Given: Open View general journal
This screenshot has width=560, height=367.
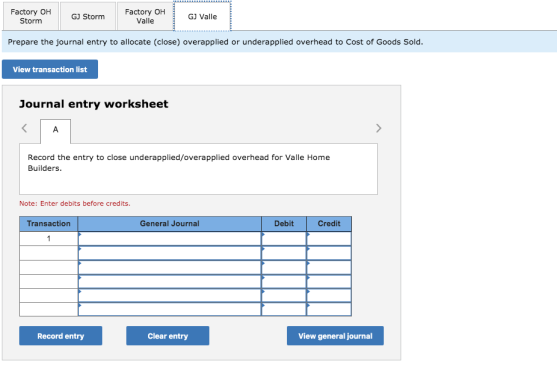Looking at the screenshot, I should (x=335, y=336).
